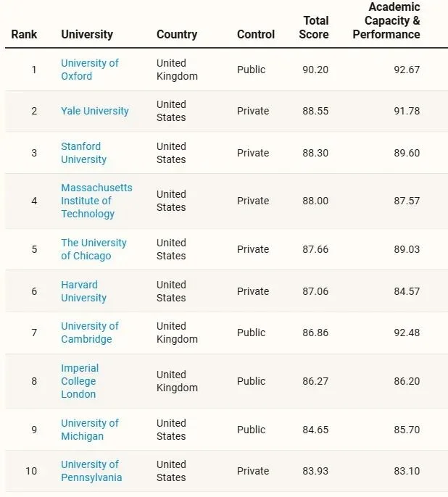The image size is (448, 497).
Task: Sort by the Rank column header
Action: (24, 34)
